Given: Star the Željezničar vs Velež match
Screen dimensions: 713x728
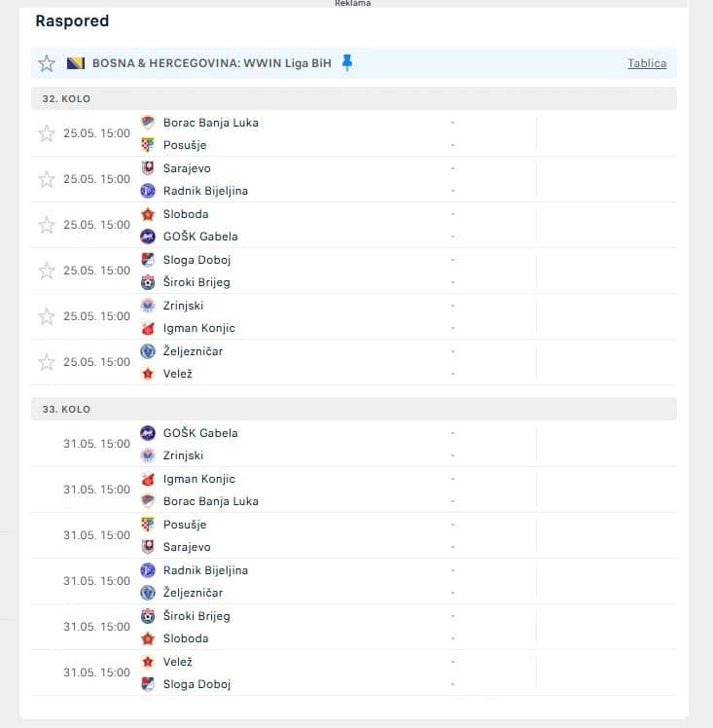Looking at the screenshot, I should pyautogui.click(x=47, y=362).
